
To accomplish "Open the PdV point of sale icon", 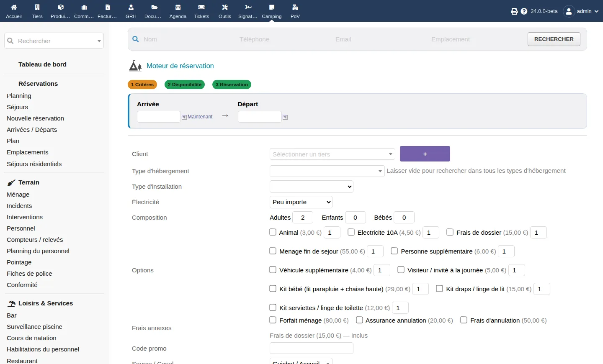I will (x=295, y=7).
